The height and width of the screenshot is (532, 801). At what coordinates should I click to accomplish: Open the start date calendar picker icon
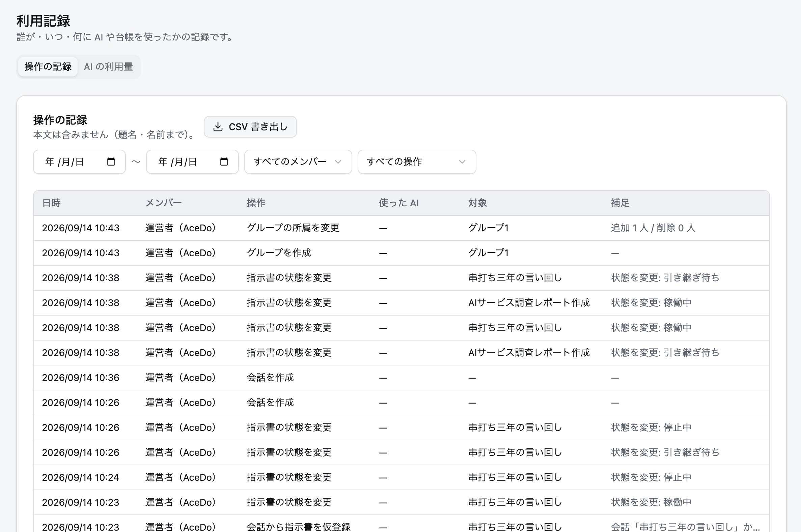pyautogui.click(x=111, y=161)
